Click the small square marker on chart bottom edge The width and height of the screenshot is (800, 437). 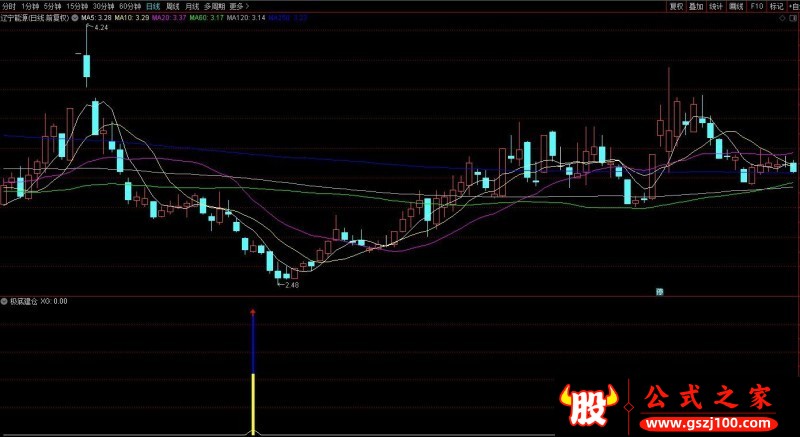coord(660,292)
